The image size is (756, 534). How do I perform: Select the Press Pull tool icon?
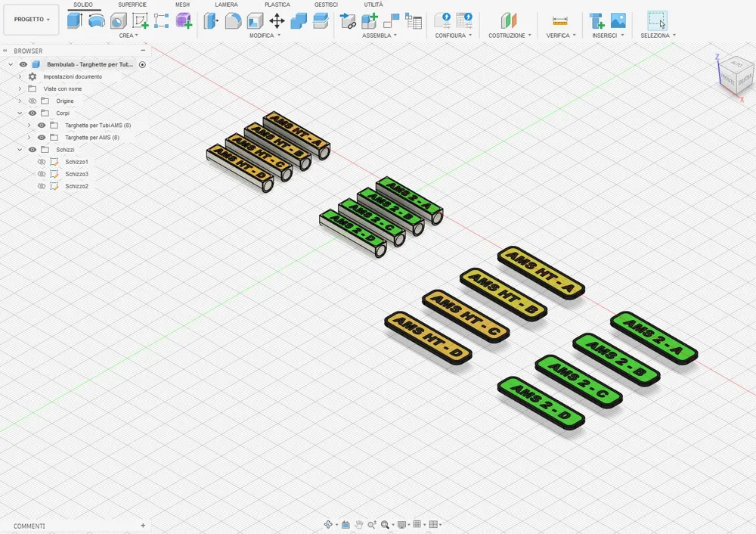tap(211, 21)
